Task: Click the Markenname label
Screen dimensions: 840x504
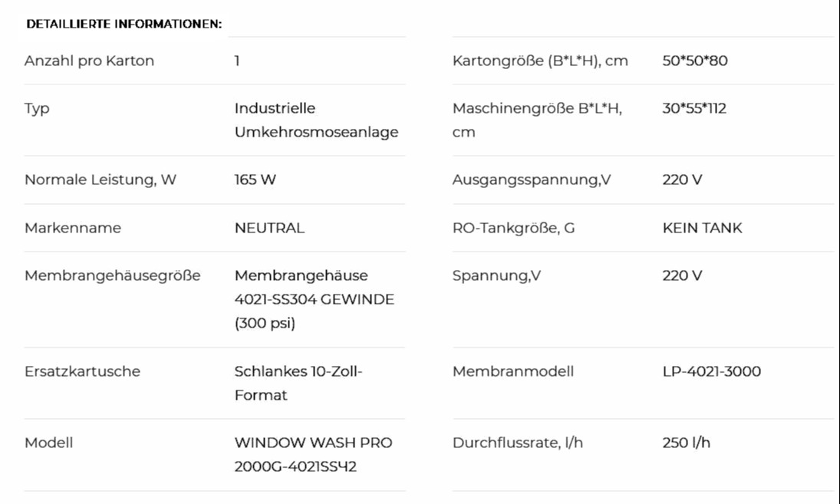Action: (73, 228)
